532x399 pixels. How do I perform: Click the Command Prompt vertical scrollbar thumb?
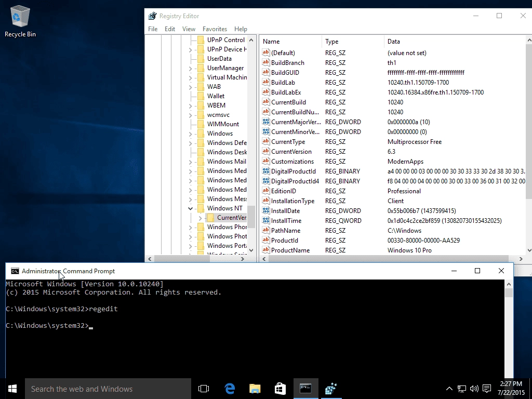509,292
